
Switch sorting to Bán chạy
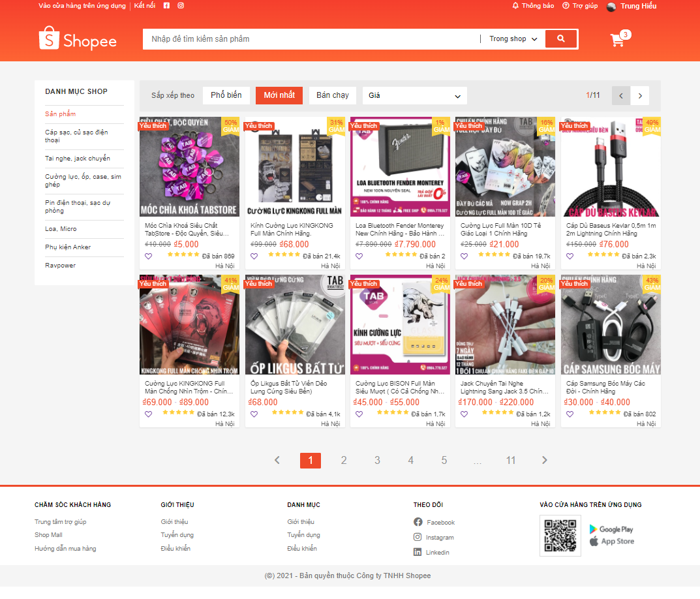click(332, 95)
